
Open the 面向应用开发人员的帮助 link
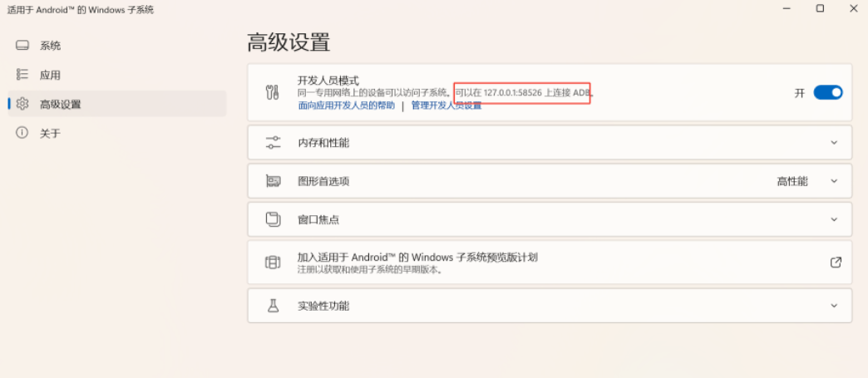tap(347, 106)
